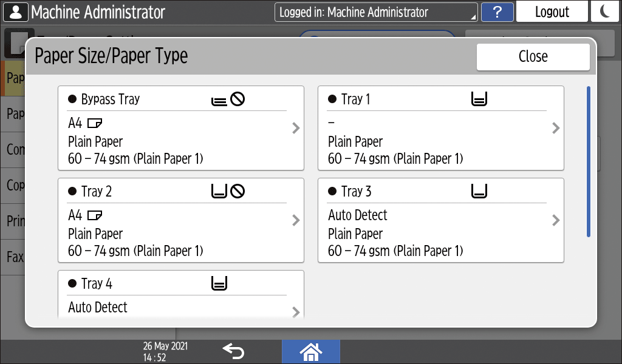Activate the moon energy saver icon
Image resolution: width=622 pixels, height=364 pixels.
(605, 12)
